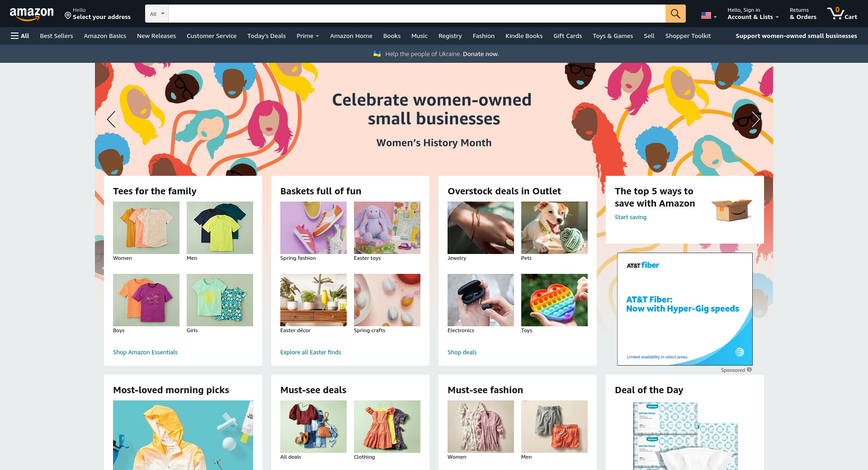Screen dimensions: 868x470
Task: Show previous banner with left arrow
Action: pyautogui.click(x=111, y=119)
